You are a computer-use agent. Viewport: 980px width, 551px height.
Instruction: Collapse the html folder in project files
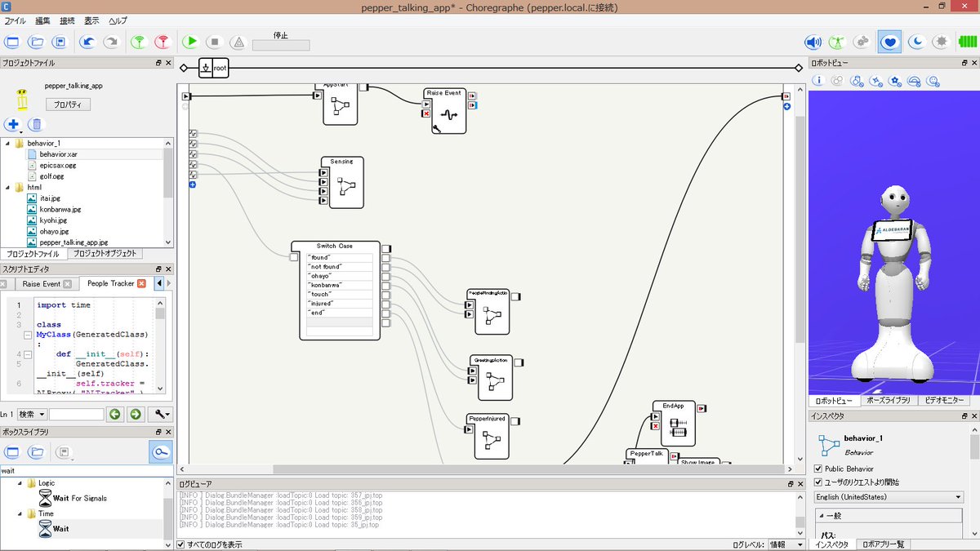7,187
